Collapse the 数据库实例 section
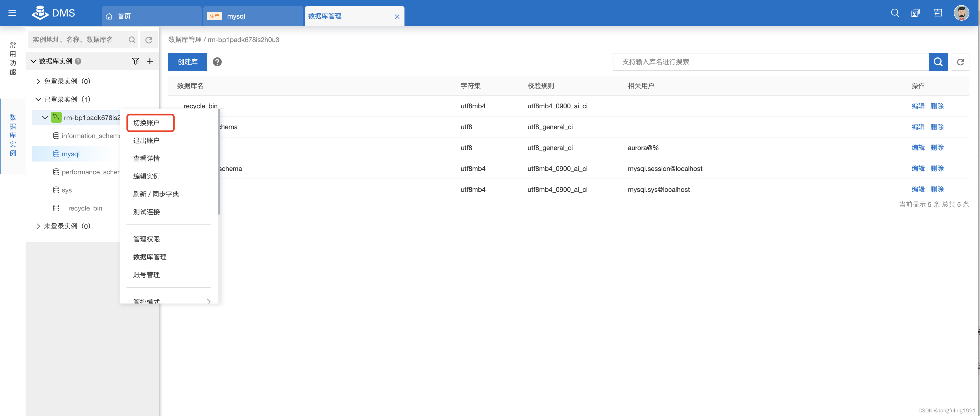This screenshot has height=416, width=980. pos(33,61)
